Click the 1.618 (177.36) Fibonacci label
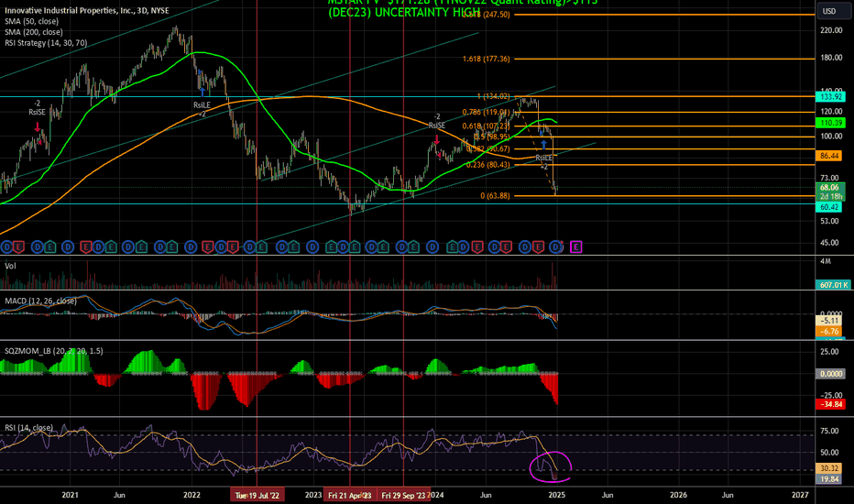The height and width of the screenshot is (504, 854). (487, 59)
